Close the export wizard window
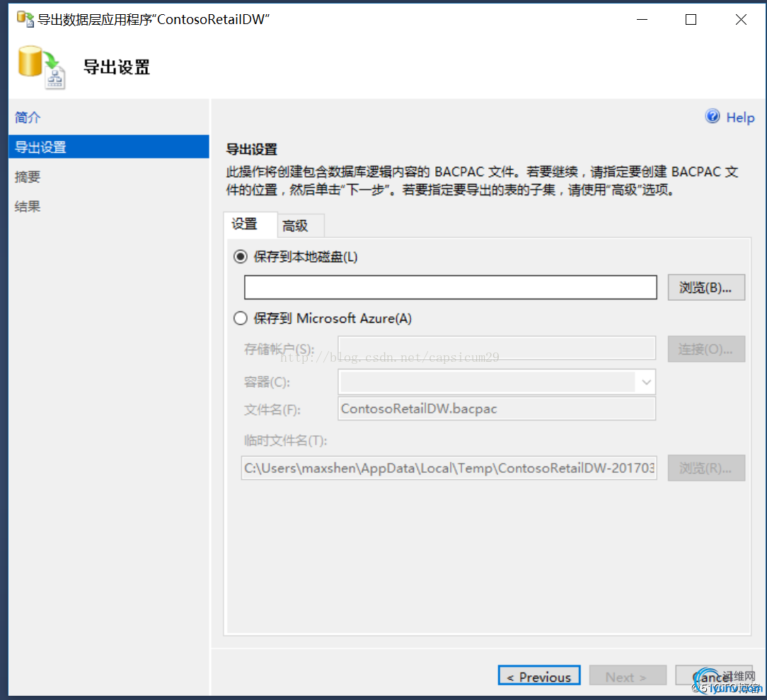 (x=741, y=20)
